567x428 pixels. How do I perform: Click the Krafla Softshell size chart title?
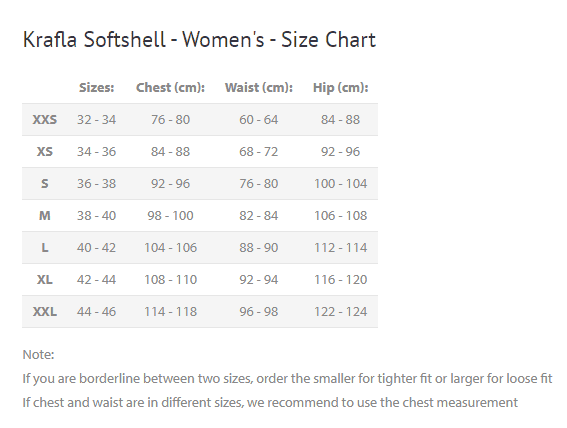(x=199, y=39)
